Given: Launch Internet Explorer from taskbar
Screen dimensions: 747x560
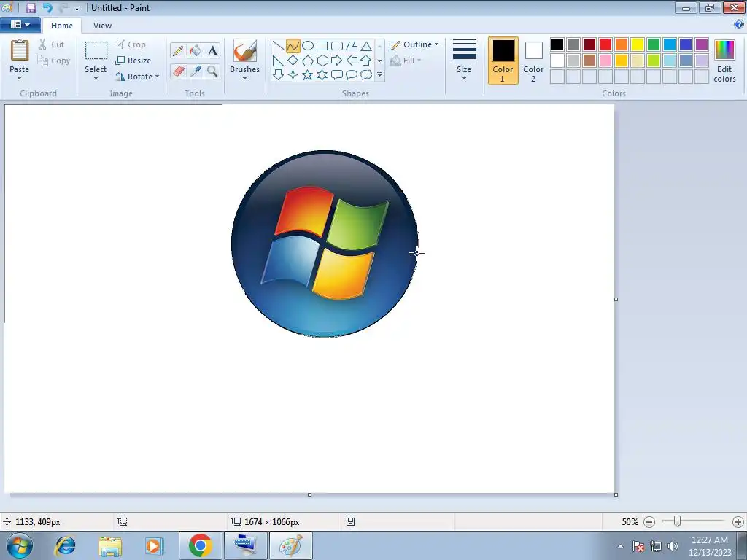Looking at the screenshot, I should coord(65,545).
